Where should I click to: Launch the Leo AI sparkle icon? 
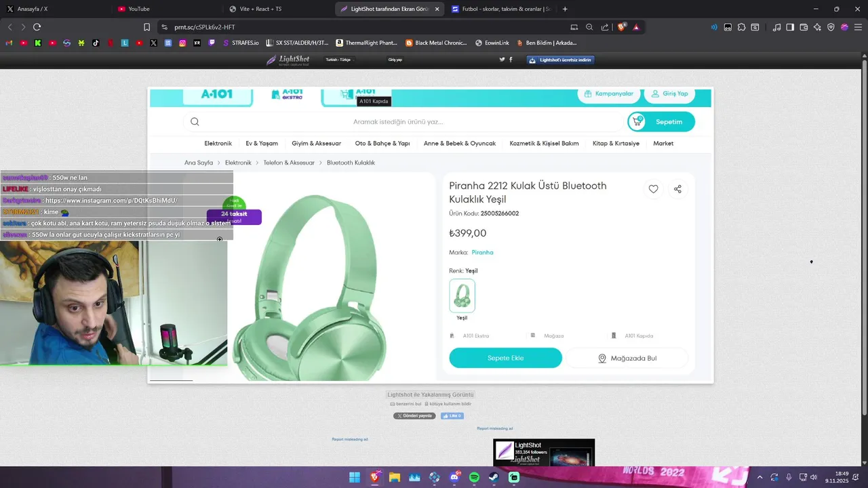pyautogui.click(x=817, y=27)
